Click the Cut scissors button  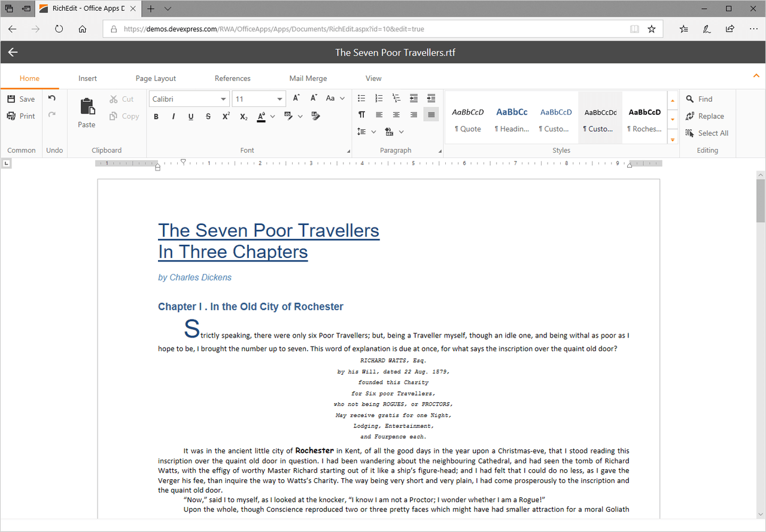[x=122, y=99]
